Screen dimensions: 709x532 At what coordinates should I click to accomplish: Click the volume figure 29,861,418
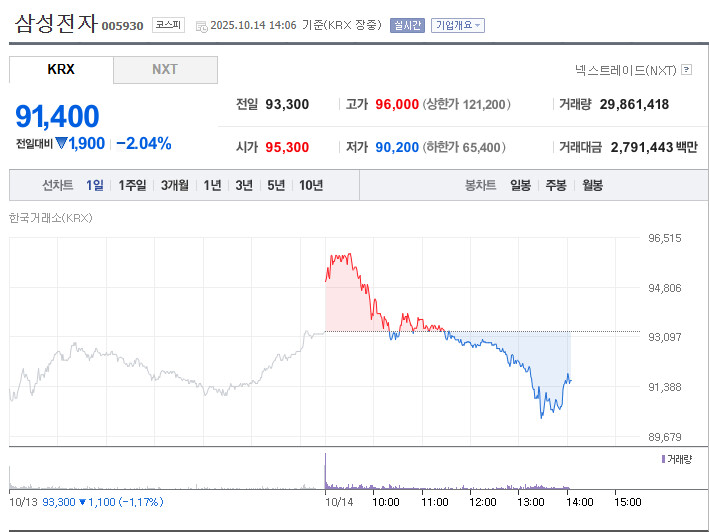tap(634, 104)
